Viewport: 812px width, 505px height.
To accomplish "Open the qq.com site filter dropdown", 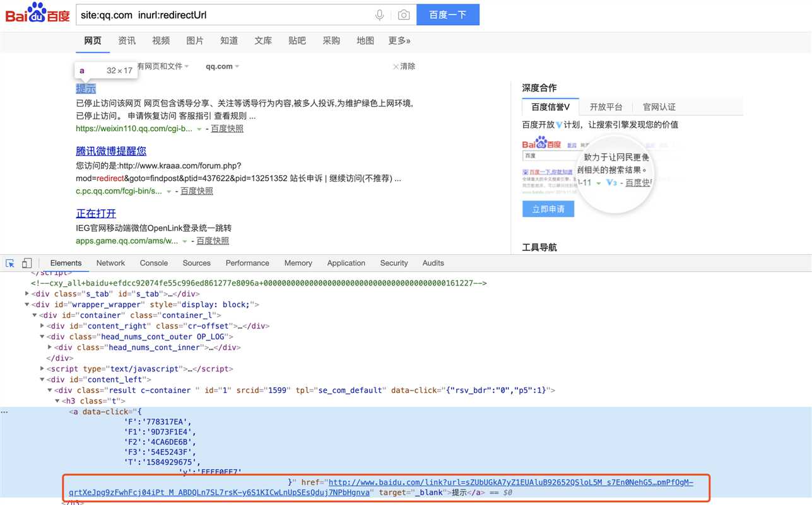I will point(222,66).
